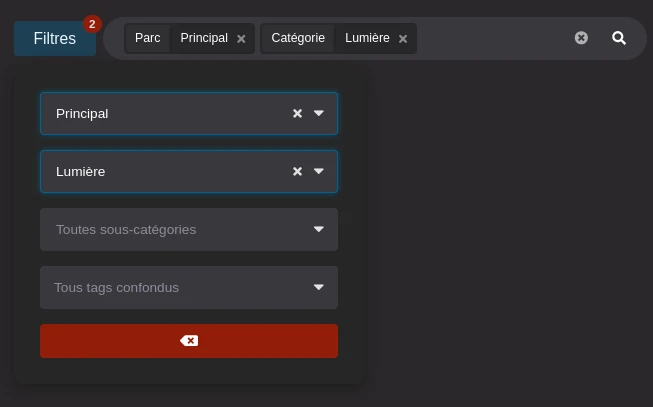Click the magnifying glass search icon
Screen dimensions: 653x407
click(x=619, y=38)
